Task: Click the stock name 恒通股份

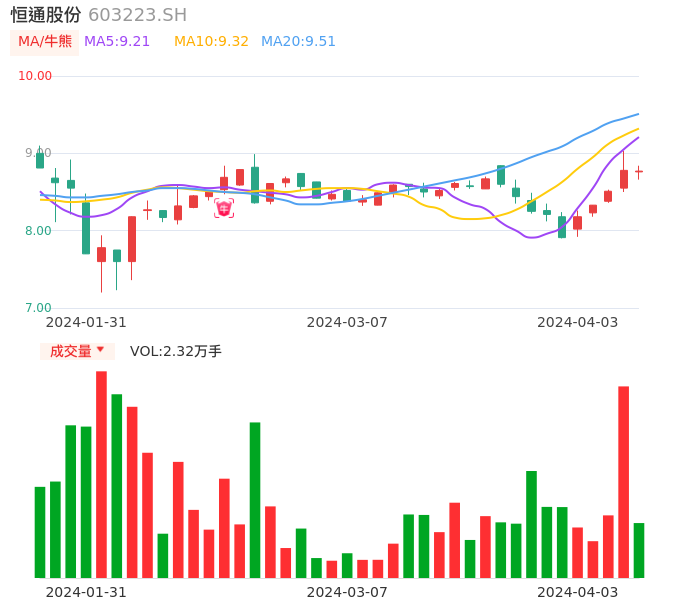Action: tap(46, 14)
